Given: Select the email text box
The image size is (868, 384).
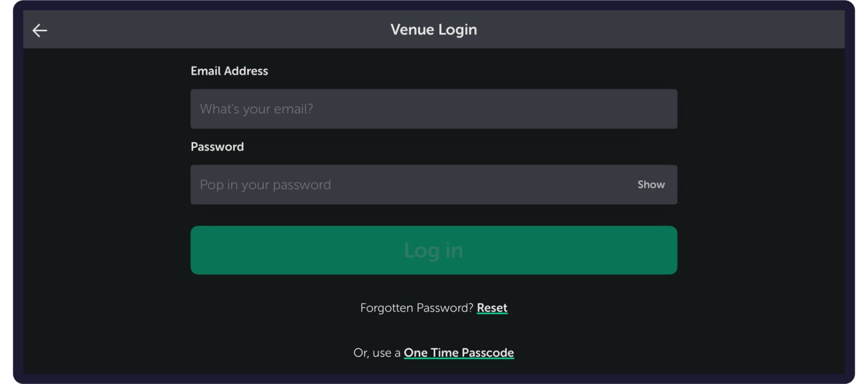Looking at the screenshot, I should (434, 109).
